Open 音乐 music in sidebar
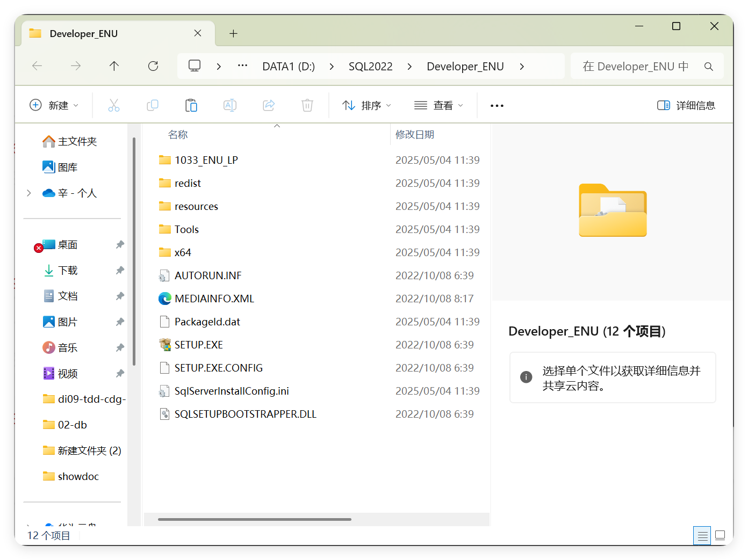The height and width of the screenshot is (560, 748). [60, 347]
